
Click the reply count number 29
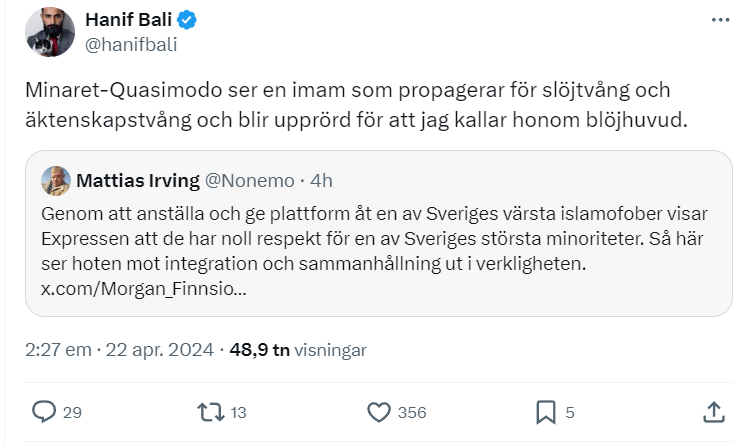[x=72, y=412]
